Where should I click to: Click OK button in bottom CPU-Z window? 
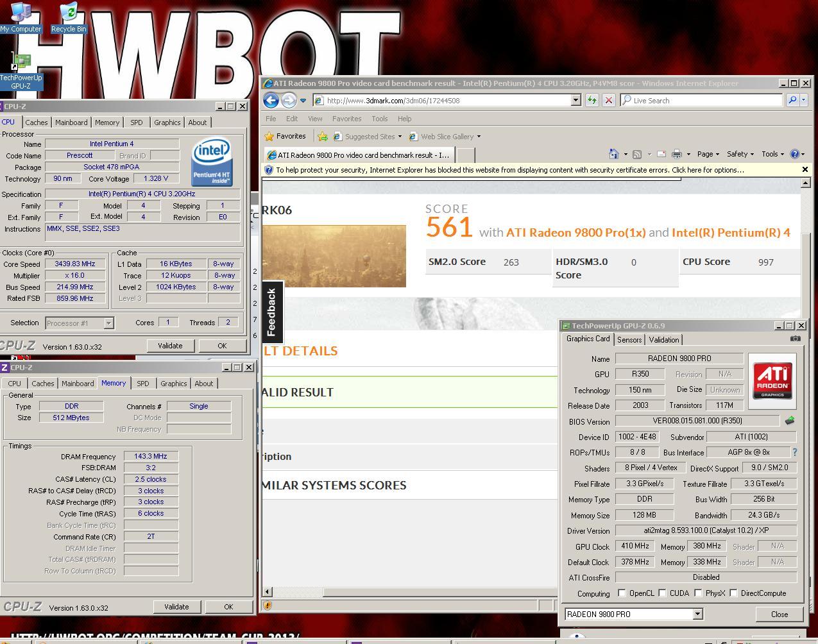tap(228, 607)
